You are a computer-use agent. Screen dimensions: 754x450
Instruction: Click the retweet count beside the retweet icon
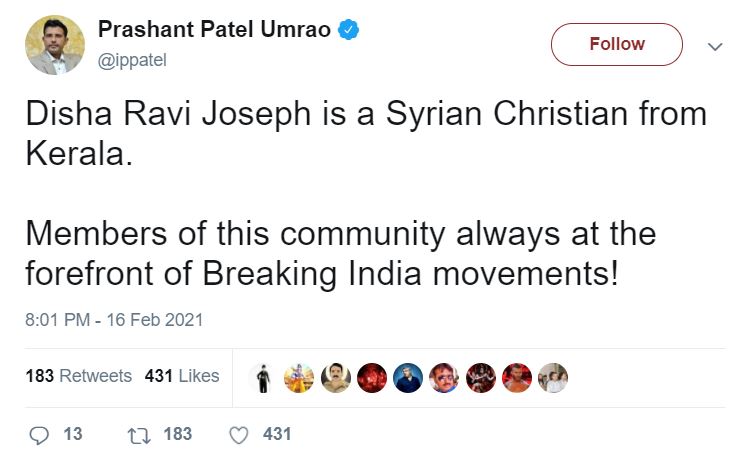177,434
